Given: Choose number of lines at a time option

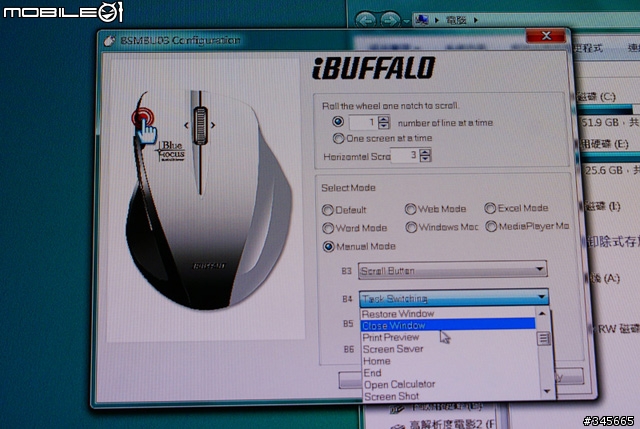Looking at the screenshot, I should [x=338, y=122].
